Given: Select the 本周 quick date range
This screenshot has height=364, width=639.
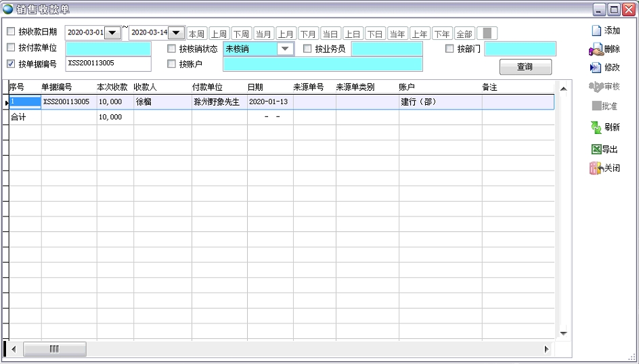Looking at the screenshot, I should 196,34.
